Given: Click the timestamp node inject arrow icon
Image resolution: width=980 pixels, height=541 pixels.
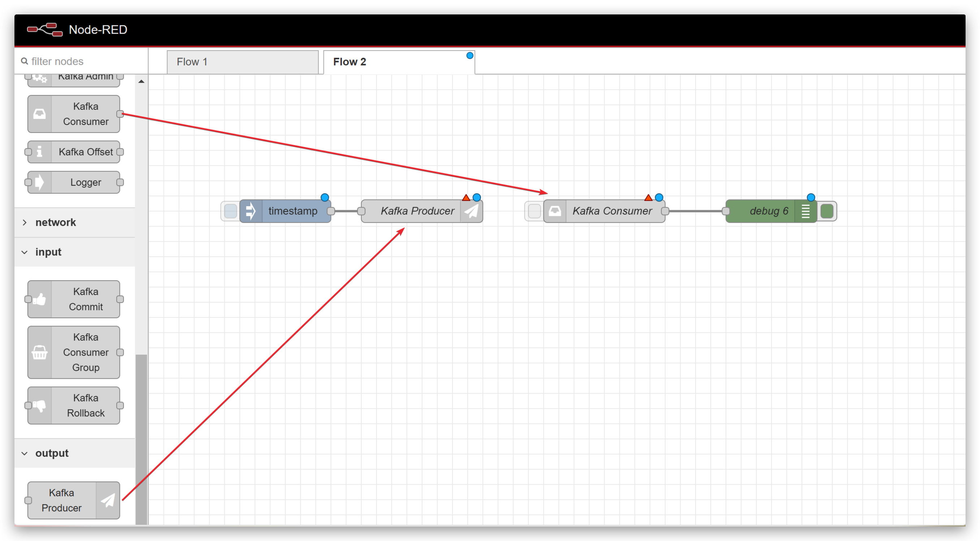Looking at the screenshot, I should pyautogui.click(x=251, y=211).
